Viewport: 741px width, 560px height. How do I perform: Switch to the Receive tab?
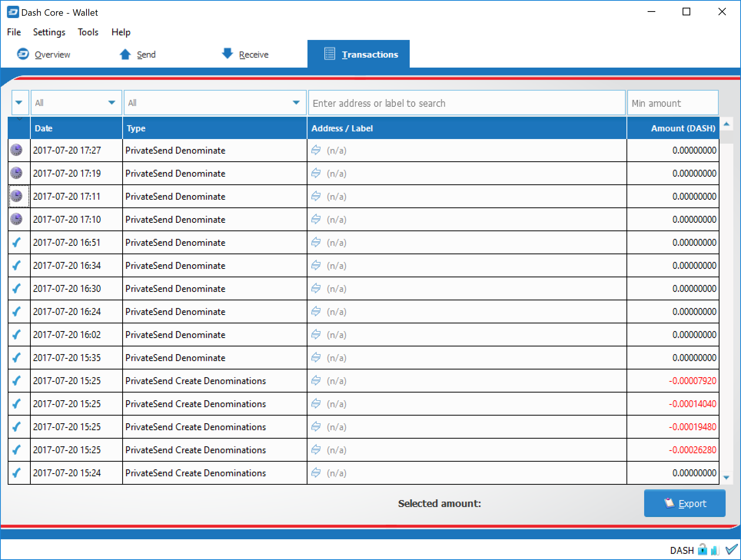[x=245, y=55]
